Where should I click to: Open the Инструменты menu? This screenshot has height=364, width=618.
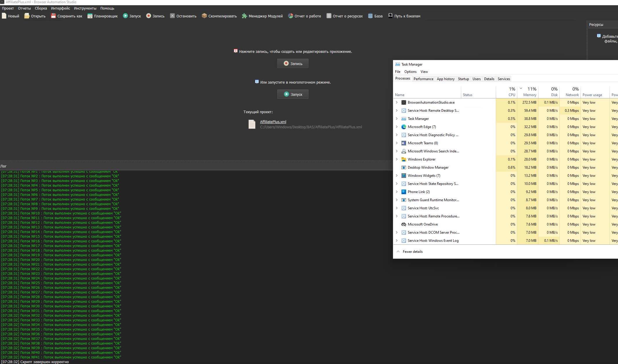pos(85,8)
